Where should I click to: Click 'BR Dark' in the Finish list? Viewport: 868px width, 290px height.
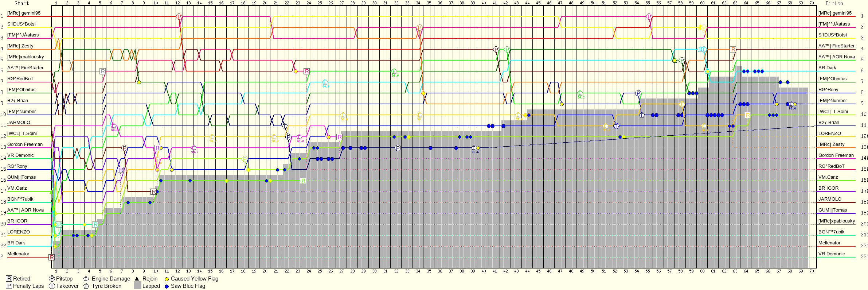(827, 68)
